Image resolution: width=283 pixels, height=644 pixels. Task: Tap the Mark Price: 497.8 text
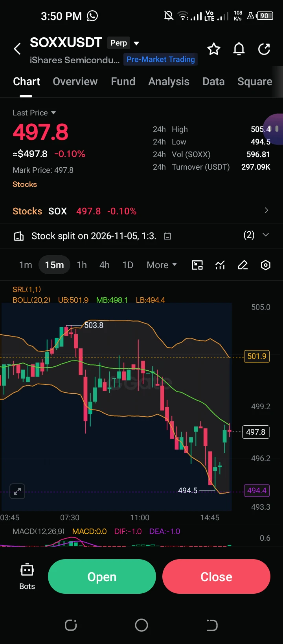point(43,170)
